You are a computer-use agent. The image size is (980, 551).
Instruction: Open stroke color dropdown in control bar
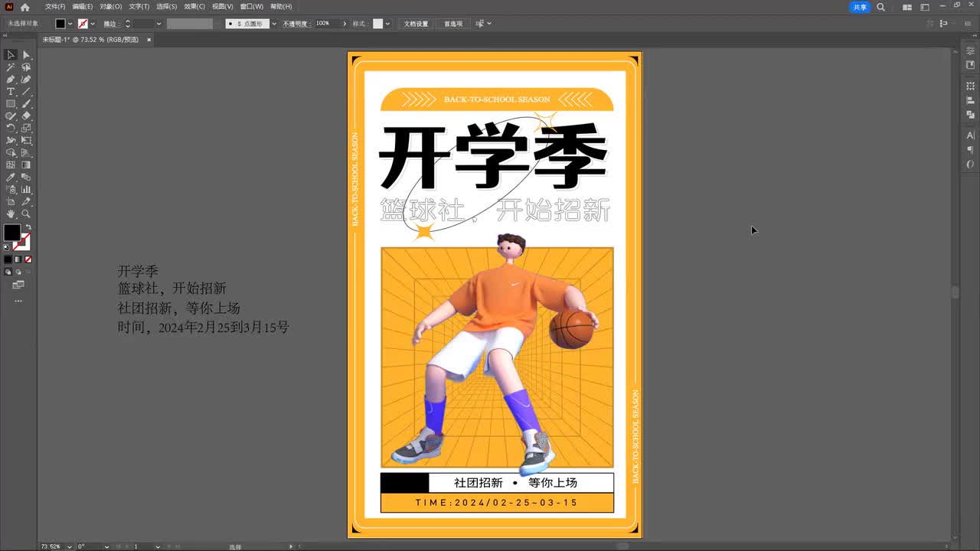pos(93,24)
